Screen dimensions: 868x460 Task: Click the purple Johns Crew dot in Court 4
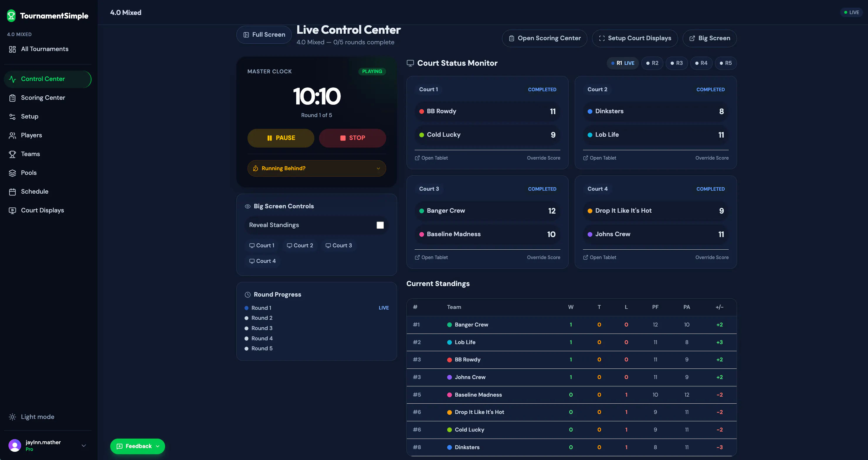pos(590,234)
